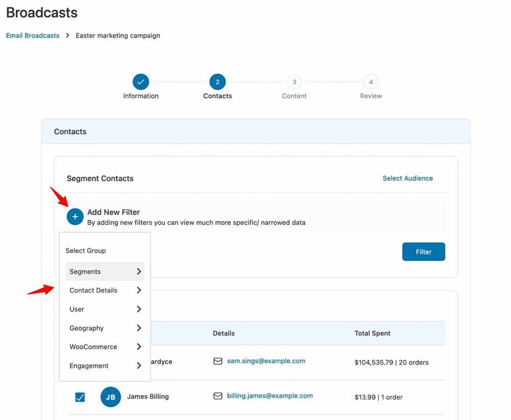This screenshot has height=420, width=511.
Task: Choose User in Select Group menu
Action: 105,309
